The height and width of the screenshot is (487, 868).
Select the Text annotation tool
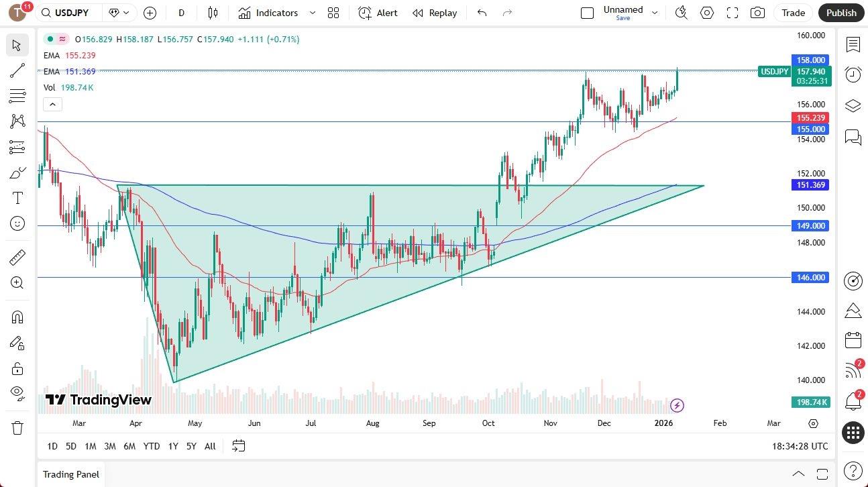point(17,197)
